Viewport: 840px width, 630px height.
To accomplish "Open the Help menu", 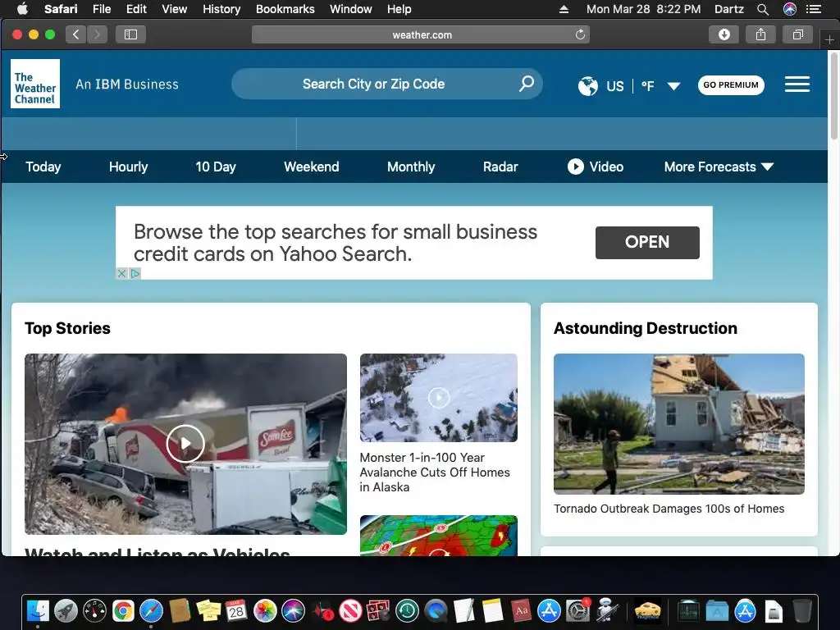I will click(x=399, y=9).
